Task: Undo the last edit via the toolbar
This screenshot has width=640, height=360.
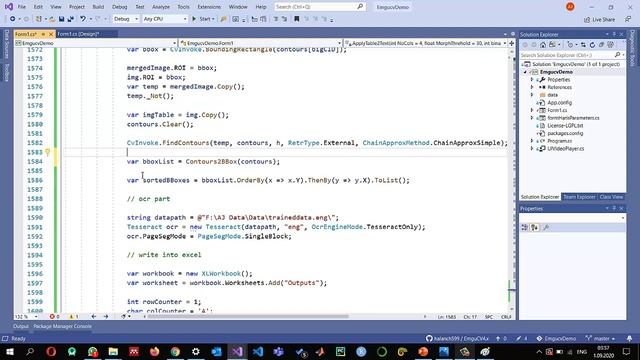Action: click(83, 19)
